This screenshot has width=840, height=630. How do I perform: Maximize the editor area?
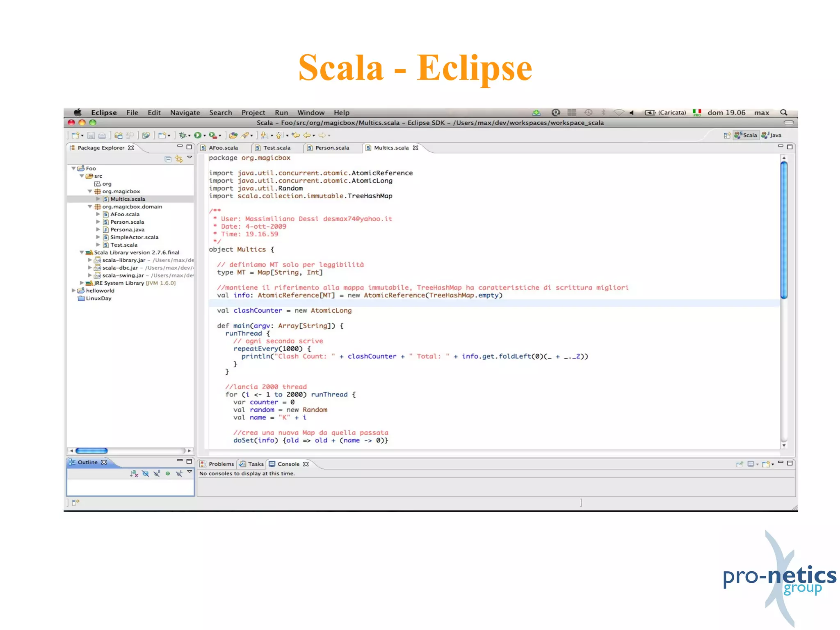point(790,147)
